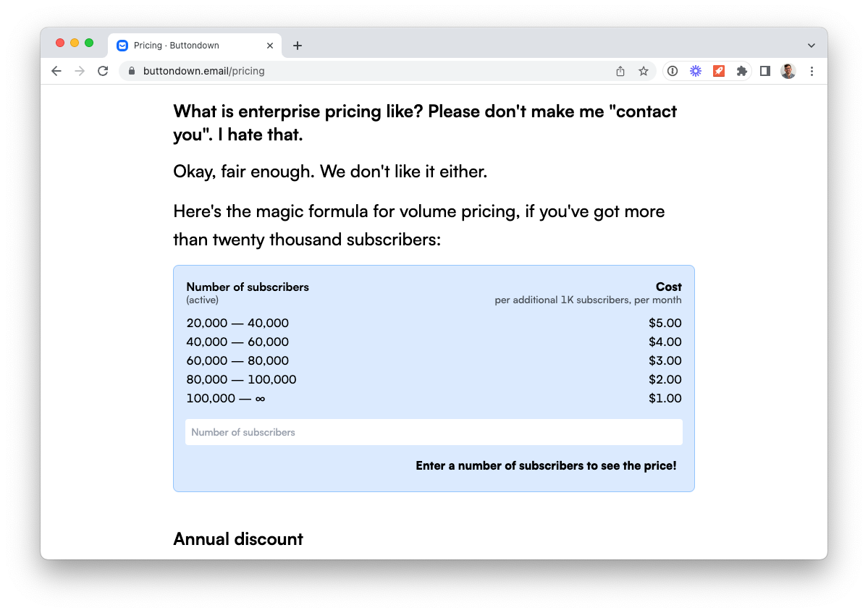Open the purple Loom extension icon
Screen dimensions: 868x613
(x=696, y=71)
